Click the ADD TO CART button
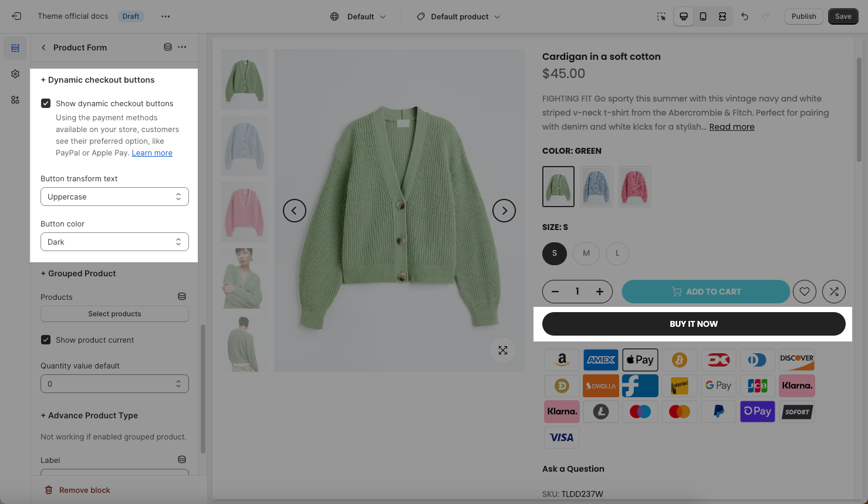Image resolution: width=868 pixels, height=504 pixels. pyautogui.click(x=706, y=292)
